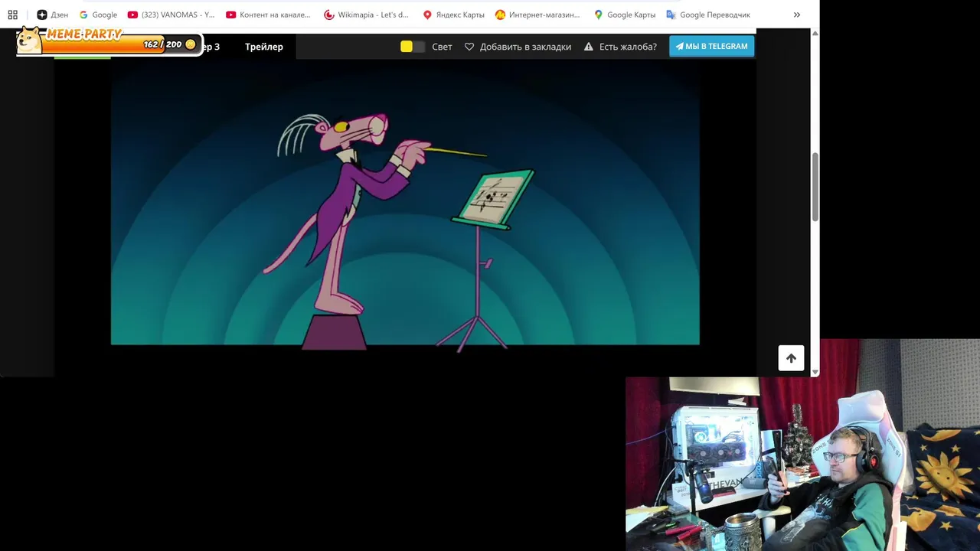Open the Контент на канале bookmark

coord(268,15)
